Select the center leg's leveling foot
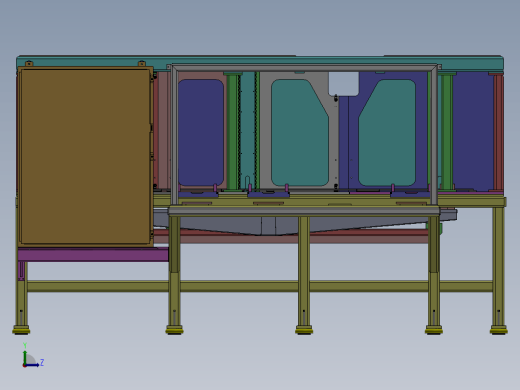Viewport: 520px width, 390px height. tap(304, 330)
